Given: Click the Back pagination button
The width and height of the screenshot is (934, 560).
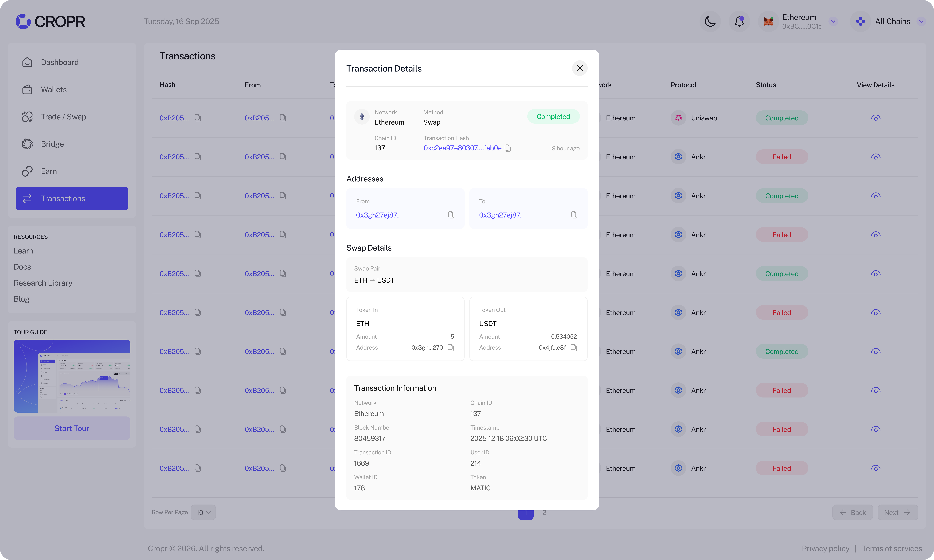Looking at the screenshot, I should pos(853,512).
